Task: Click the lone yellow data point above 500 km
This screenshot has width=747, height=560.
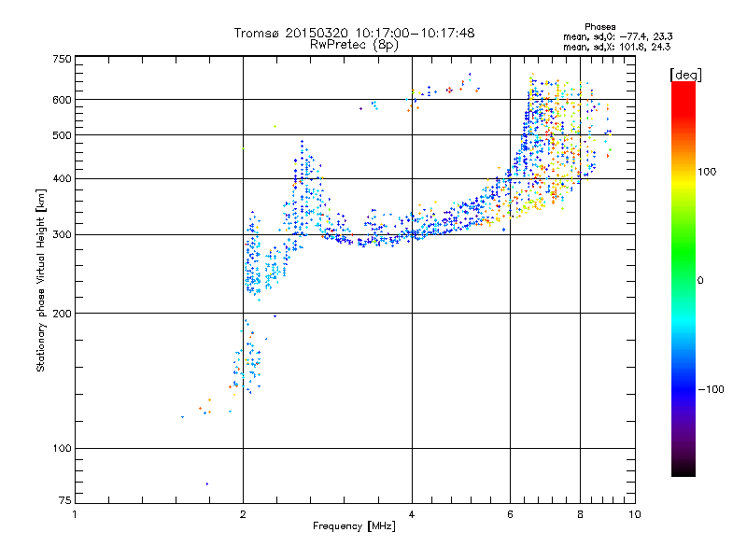Action: click(x=275, y=127)
